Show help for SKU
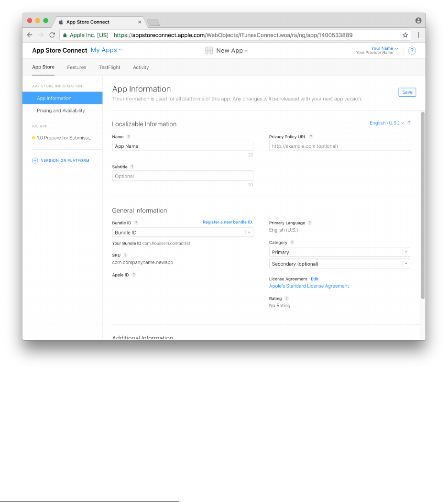 coord(125,255)
